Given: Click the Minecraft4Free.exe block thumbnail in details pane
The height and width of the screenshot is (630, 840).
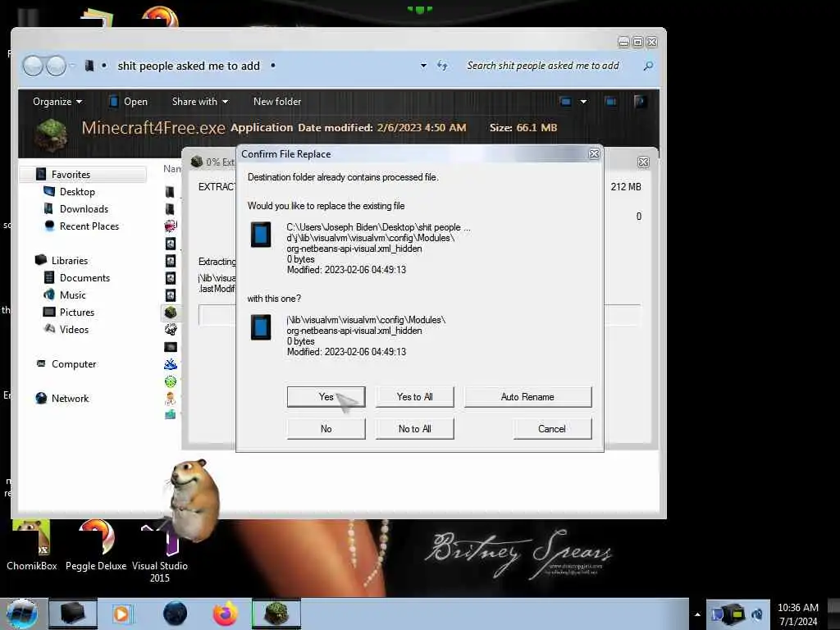Looking at the screenshot, I should [51, 135].
